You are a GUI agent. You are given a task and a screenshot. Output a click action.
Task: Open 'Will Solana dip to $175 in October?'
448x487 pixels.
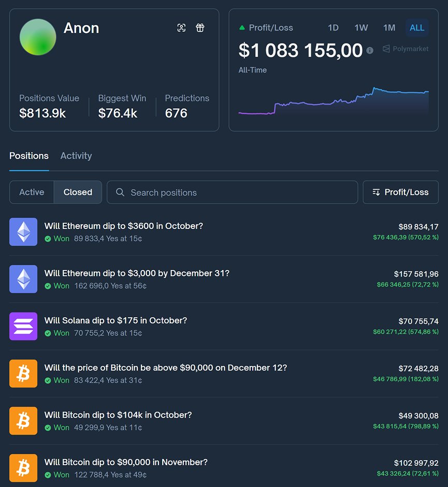click(116, 320)
